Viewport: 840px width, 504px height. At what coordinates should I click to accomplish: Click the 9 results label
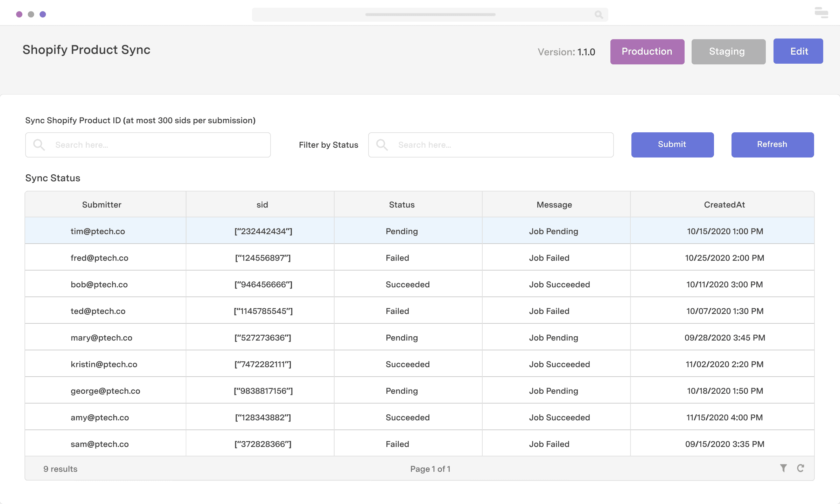coord(60,469)
